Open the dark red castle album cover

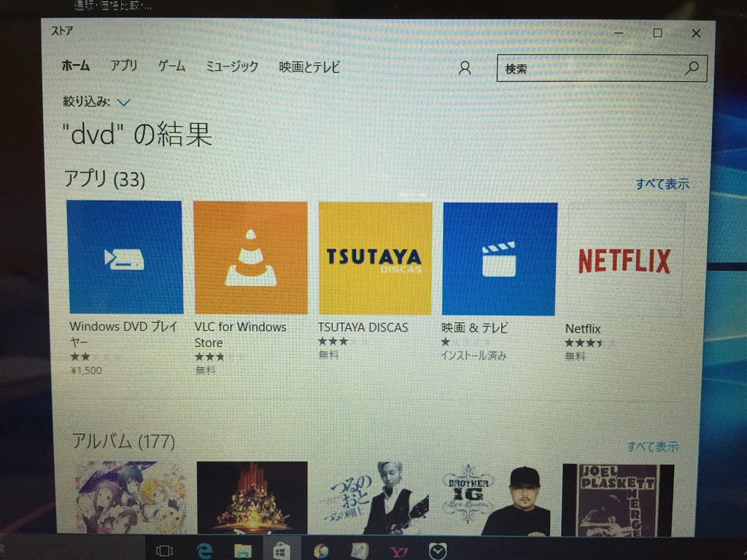[x=252, y=497]
